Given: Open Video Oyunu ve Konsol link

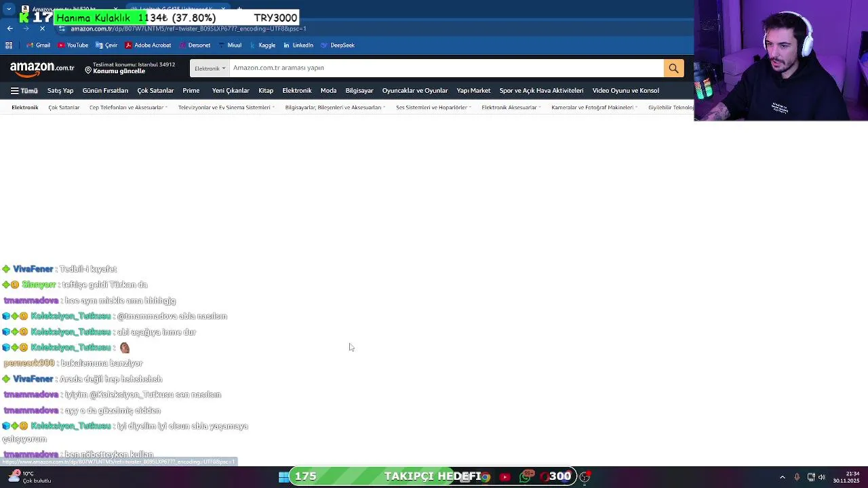Looking at the screenshot, I should tap(626, 91).
